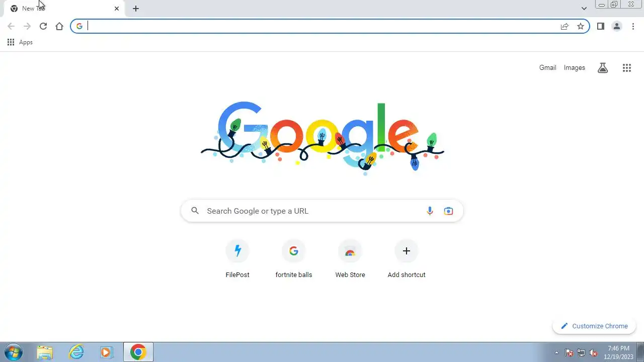Open the three-dot Chrome menu

click(633, 26)
